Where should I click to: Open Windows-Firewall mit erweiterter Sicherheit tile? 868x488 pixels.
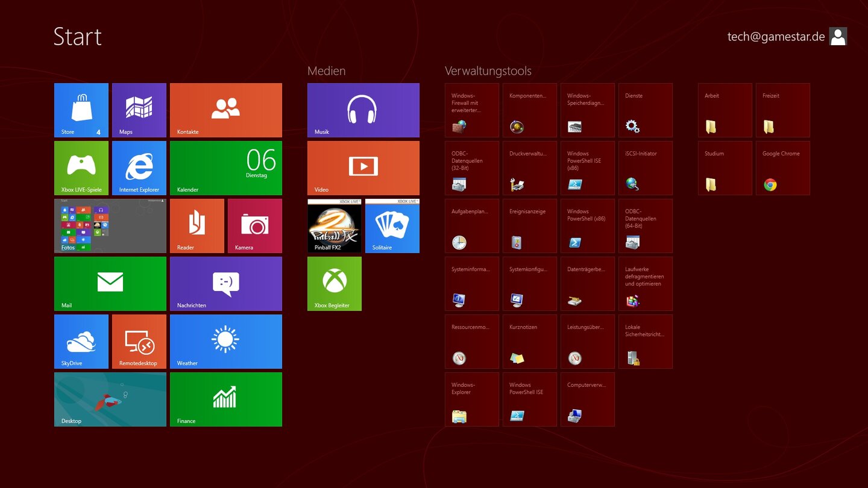pos(472,110)
